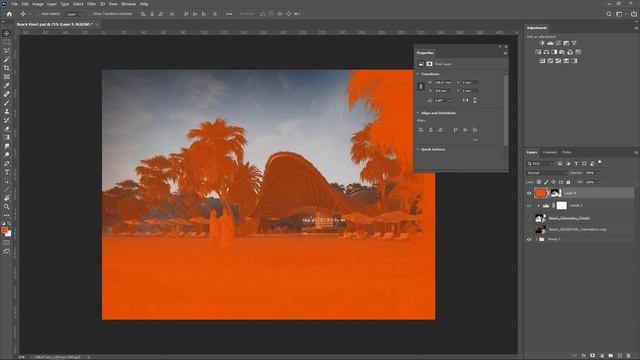Select the Crop tool
The width and height of the screenshot is (640, 360).
pyautogui.click(x=7, y=68)
